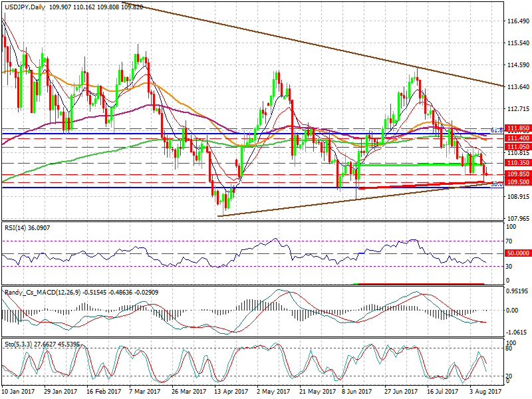Click the thick green horizontal support line
532x399 pixels.
pos(412,164)
